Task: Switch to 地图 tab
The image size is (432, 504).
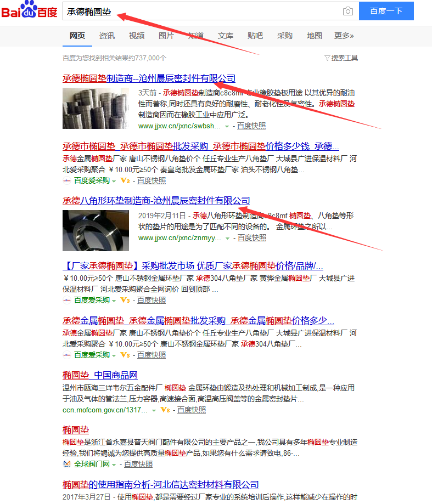Action: [x=315, y=36]
